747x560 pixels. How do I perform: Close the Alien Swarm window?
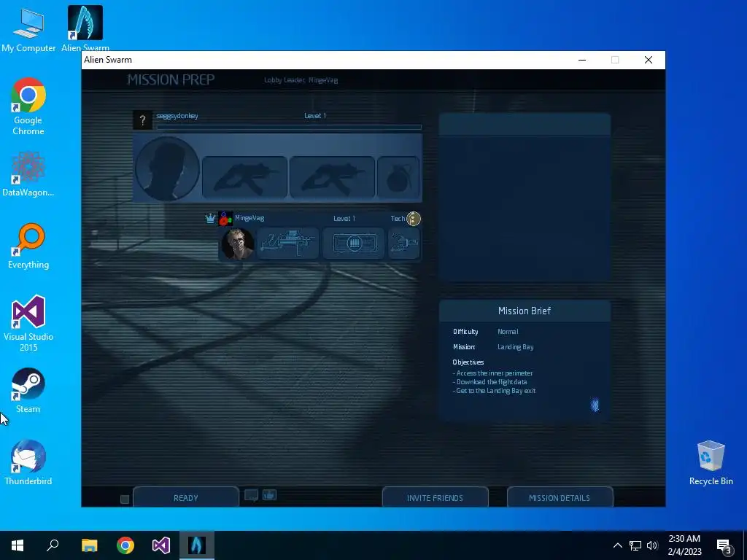pos(649,60)
